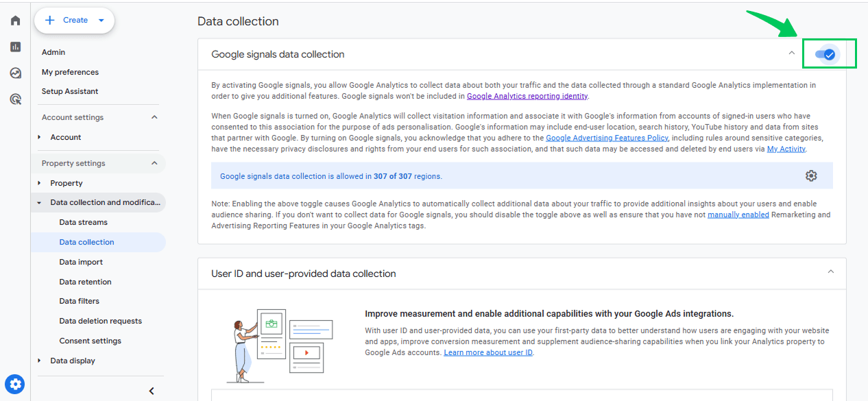Open the Reports bar chart icon
Viewport: 868px width, 401px height.
click(x=15, y=47)
